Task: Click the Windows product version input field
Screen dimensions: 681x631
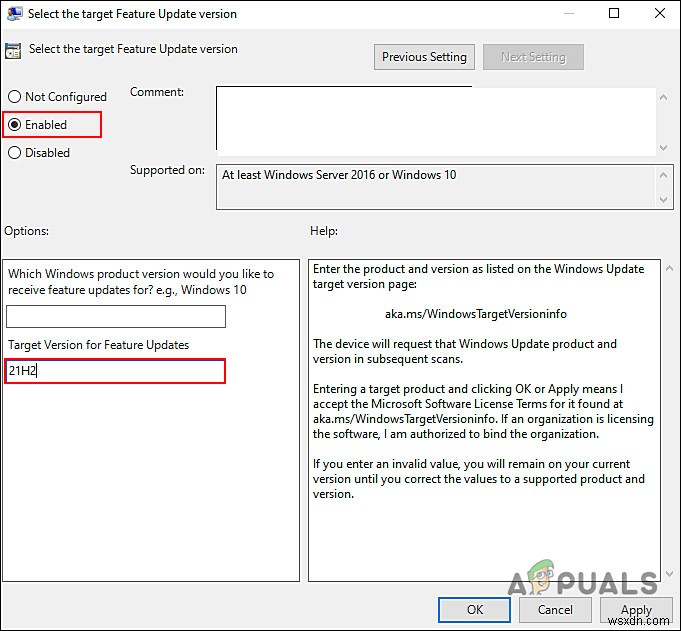Action: (116, 316)
